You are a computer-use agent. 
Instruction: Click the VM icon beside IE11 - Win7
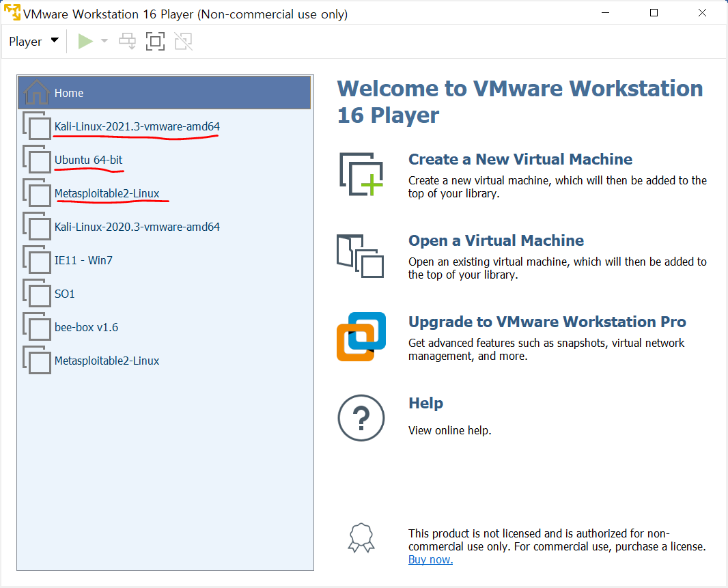(x=37, y=260)
